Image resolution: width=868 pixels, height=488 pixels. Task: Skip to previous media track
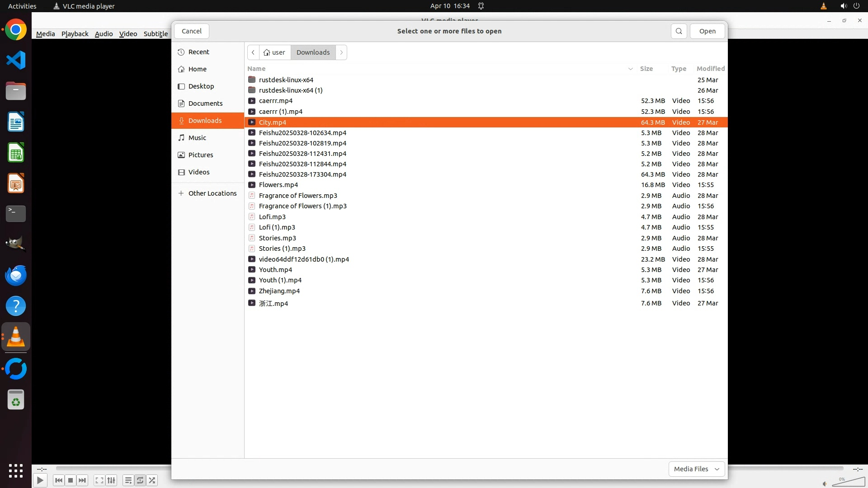[x=58, y=480]
